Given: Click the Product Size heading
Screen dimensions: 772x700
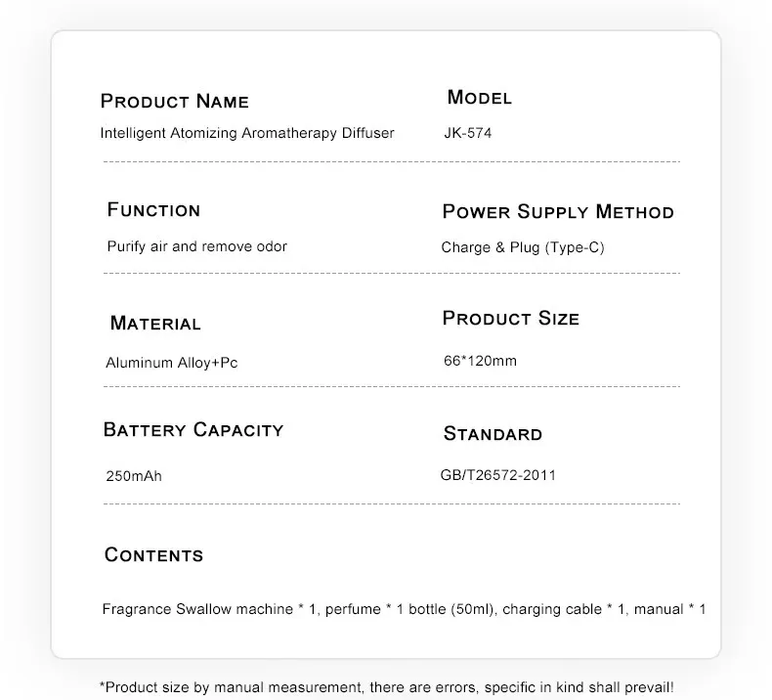Looking at the screenshot, I should 510,319.
